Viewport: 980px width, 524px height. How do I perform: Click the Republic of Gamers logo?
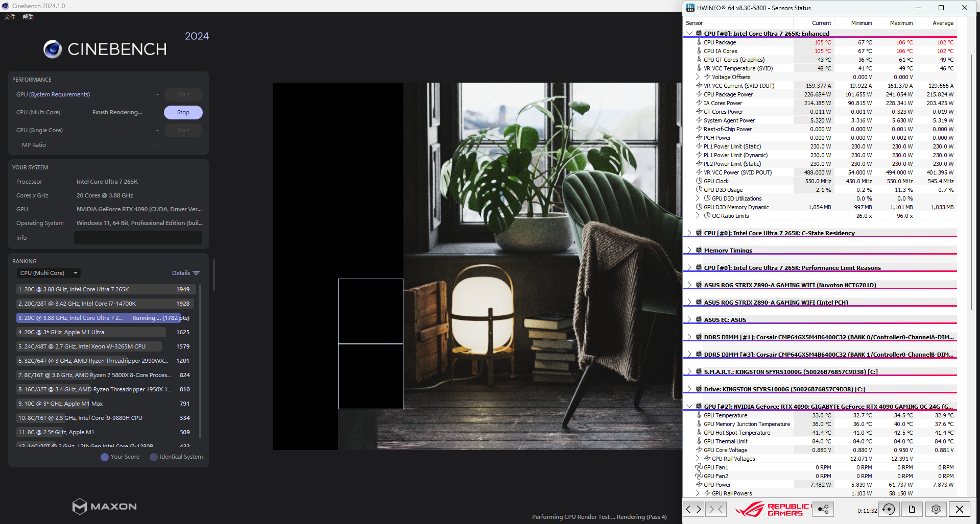coord(773,509)
